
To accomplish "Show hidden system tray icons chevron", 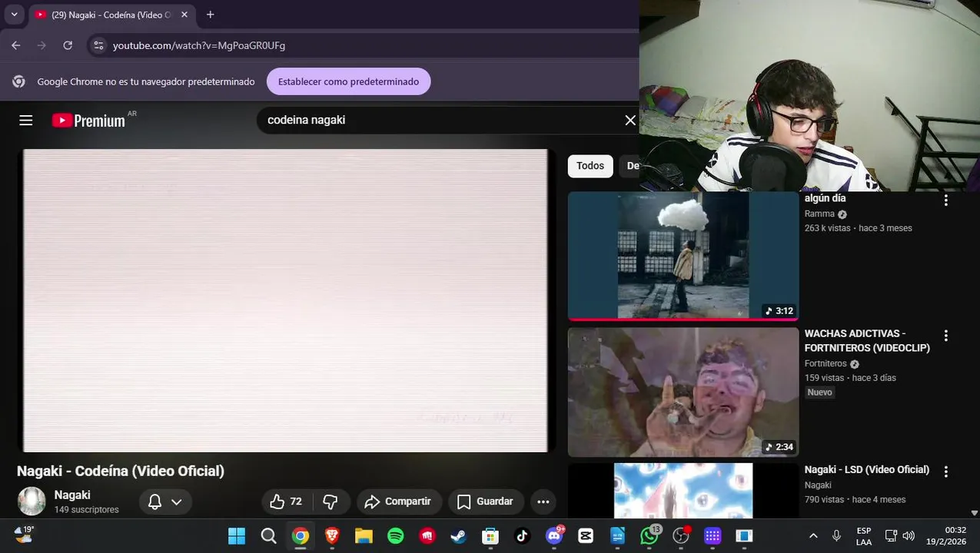I will pyautogui.click(x=813, y=536).
